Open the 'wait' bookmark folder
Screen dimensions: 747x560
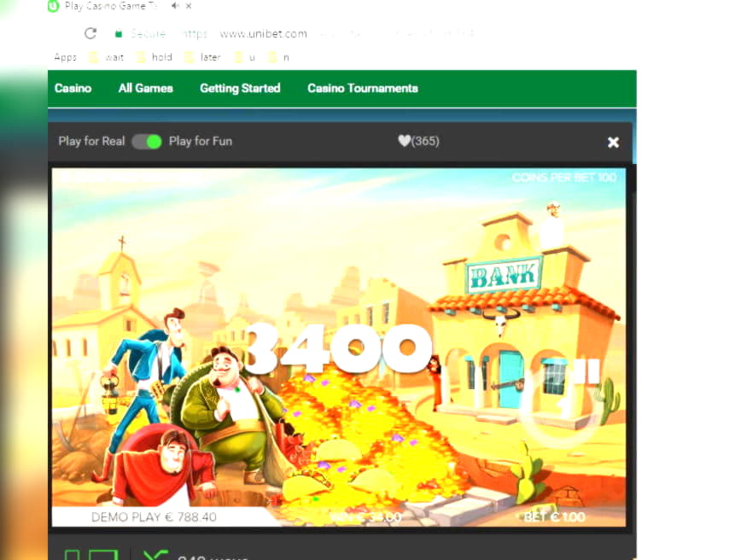point(107,57)
